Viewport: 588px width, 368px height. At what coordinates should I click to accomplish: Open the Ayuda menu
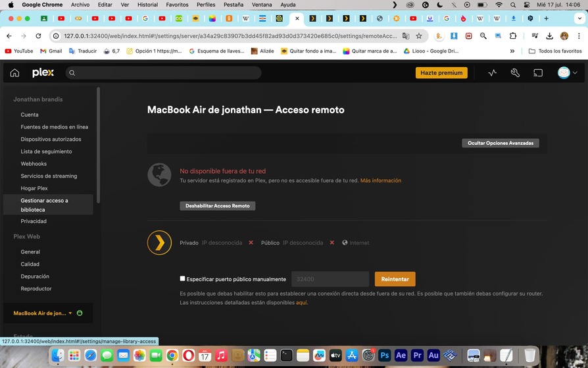coord(288,5)
